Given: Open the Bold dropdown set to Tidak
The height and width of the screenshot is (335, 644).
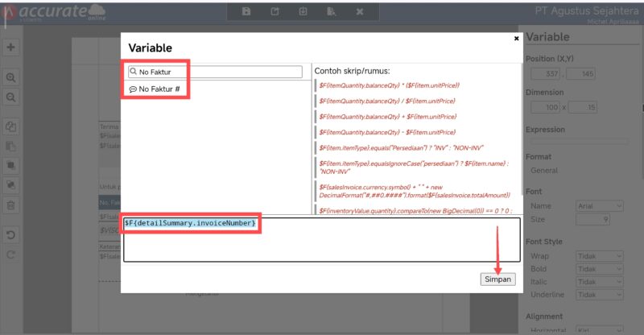Looking at the screenshot, I should pos(600,271).
